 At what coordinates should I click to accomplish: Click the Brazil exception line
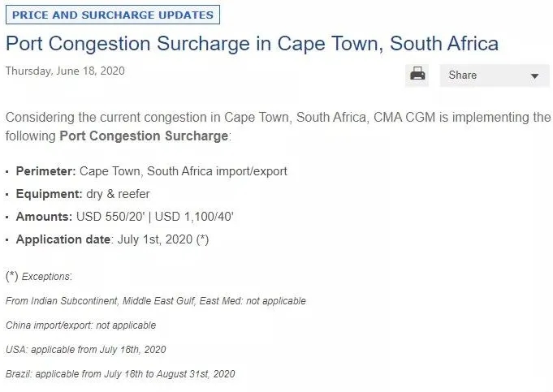pyautogui.click(x=120, y=374)
